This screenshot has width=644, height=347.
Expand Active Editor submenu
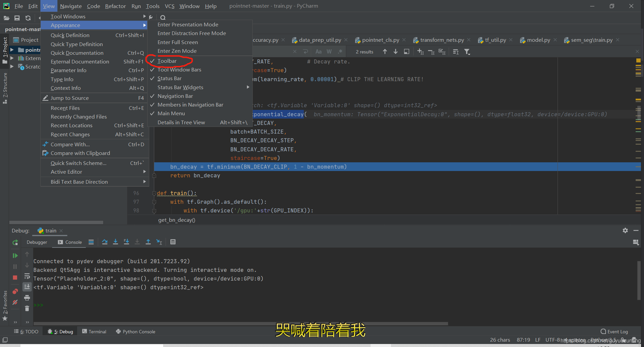[94, 172]
